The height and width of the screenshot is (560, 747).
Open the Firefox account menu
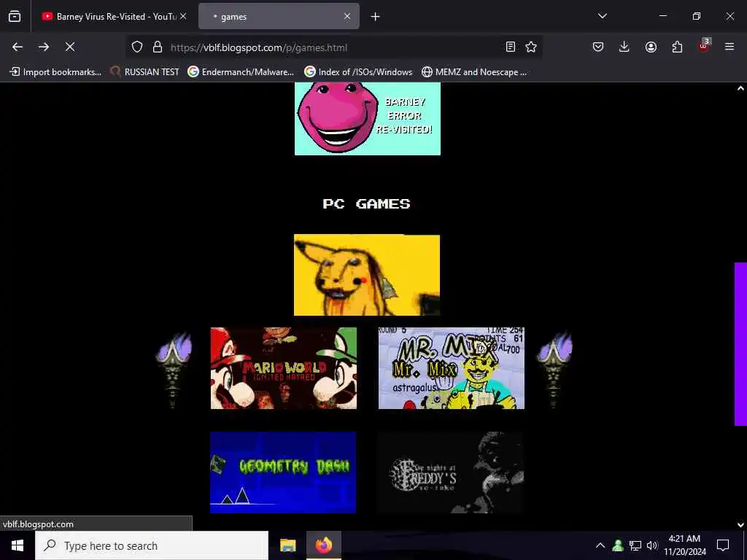point(651,47)
